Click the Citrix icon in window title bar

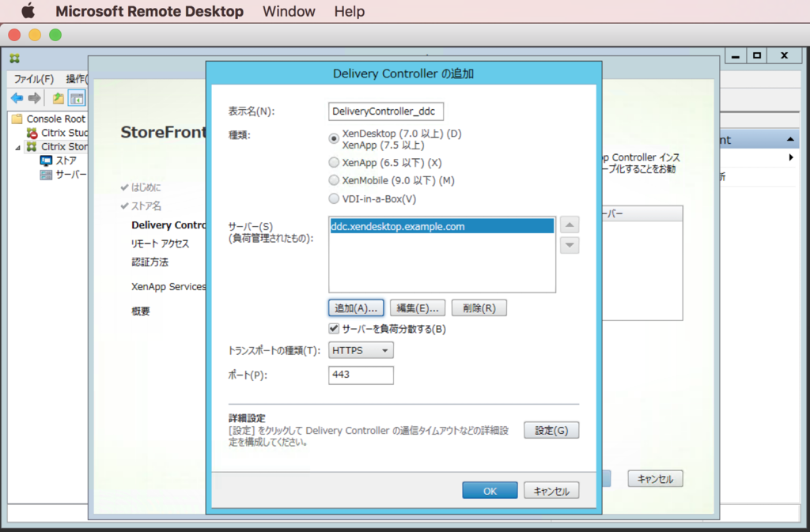coord(14,58)
